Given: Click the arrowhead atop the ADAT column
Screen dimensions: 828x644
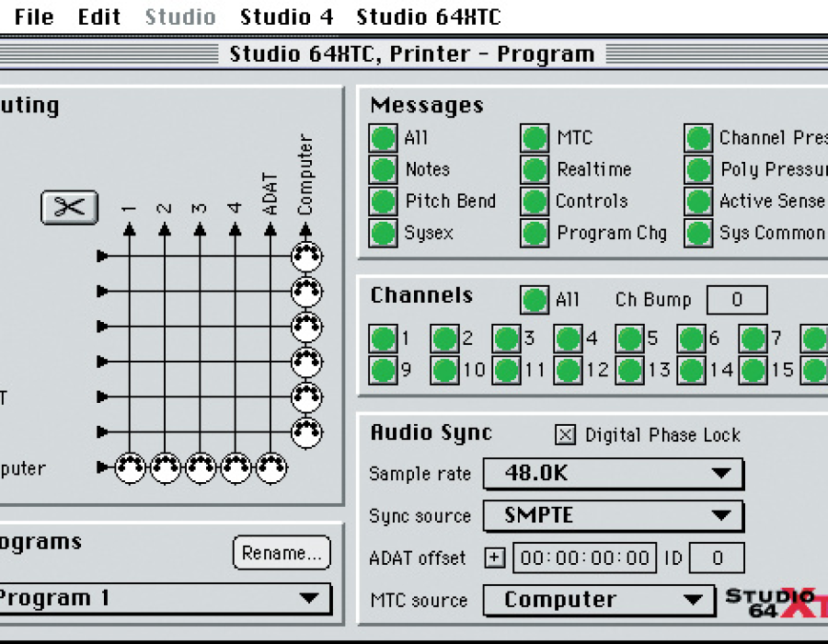Looking at the screenshot, I should click(270, 229).
